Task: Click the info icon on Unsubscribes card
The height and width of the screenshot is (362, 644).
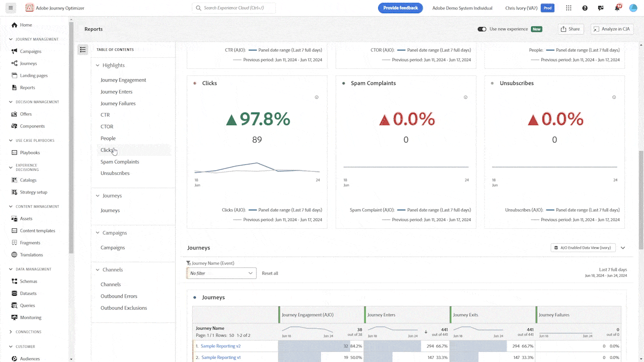Action: (x=614, y=98)
